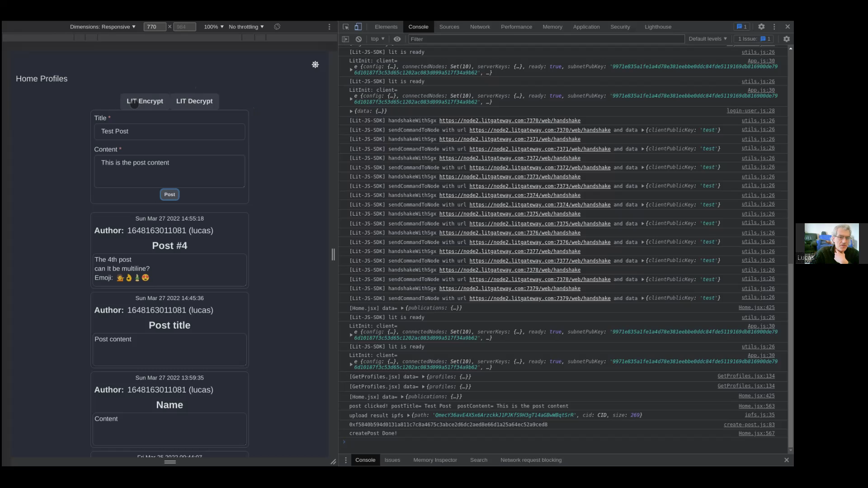Open the login-user.js:28 source link
Viewport: 868px width, 488px height.
pyautogui.click(x=750, y=111)
